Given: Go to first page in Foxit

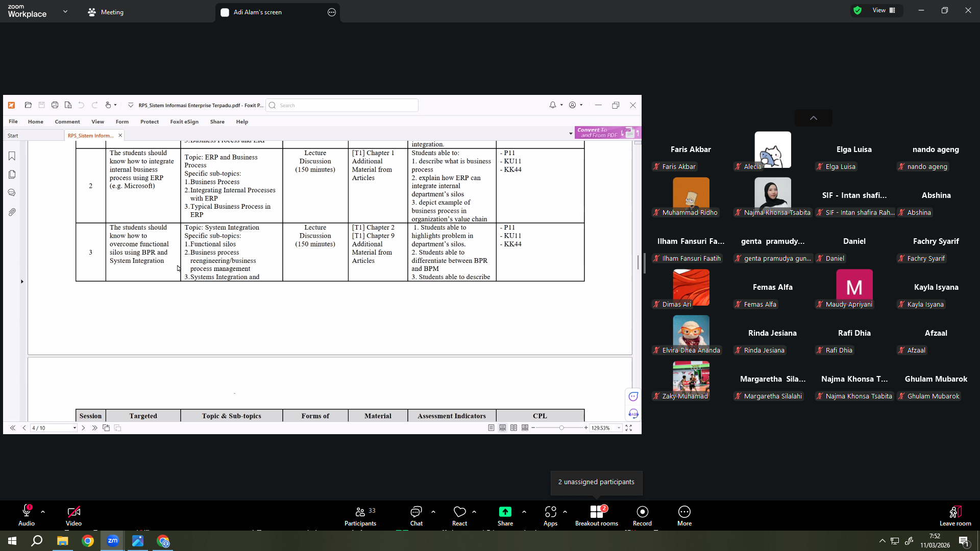Looking at the screenshot, I should tap(13, 428).
